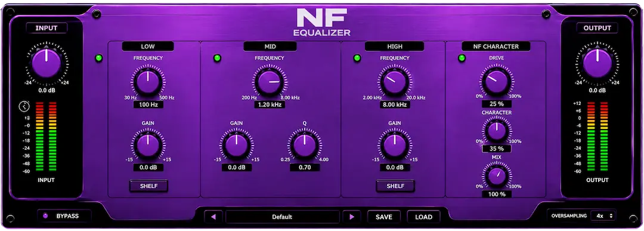Image resolution: width=644 pixels, height=231 pixels.
Task: Select the previous preset arrow
Action: [x=213, y=217]
